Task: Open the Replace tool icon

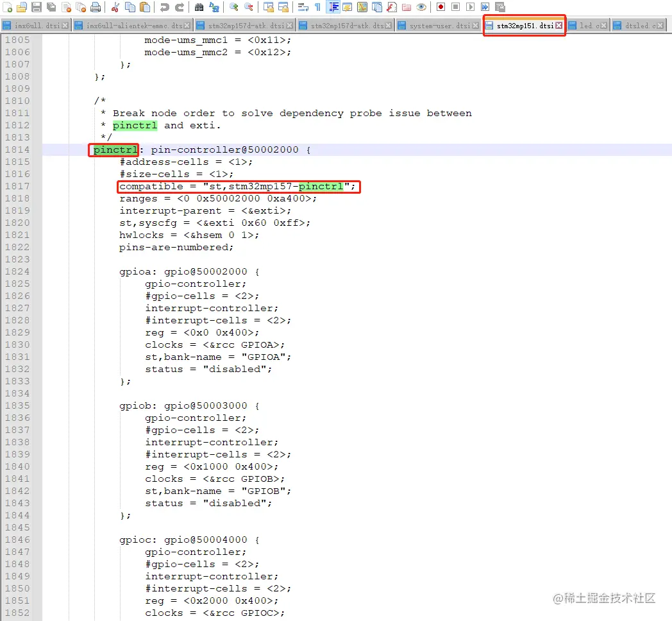Action: tap(214, 7)
